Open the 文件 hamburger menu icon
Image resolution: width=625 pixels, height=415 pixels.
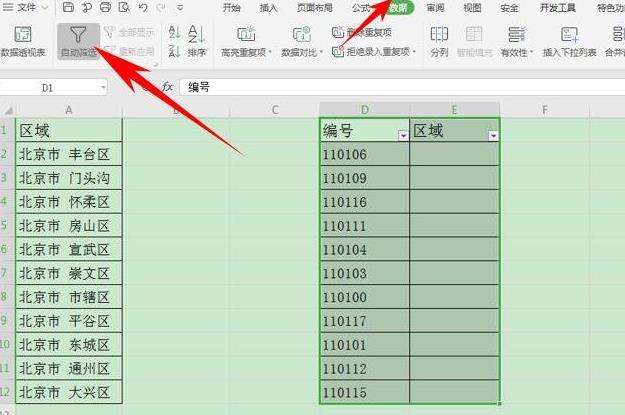(x=8, y=7)
